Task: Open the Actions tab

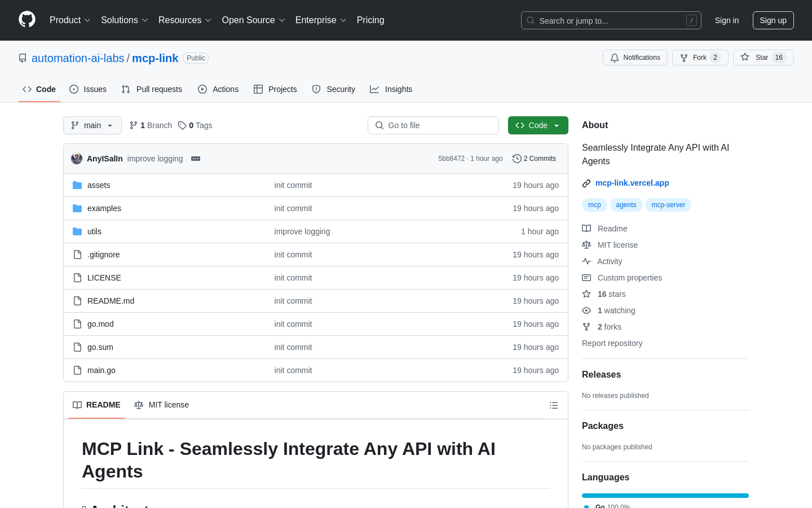Action: (218, 89)
